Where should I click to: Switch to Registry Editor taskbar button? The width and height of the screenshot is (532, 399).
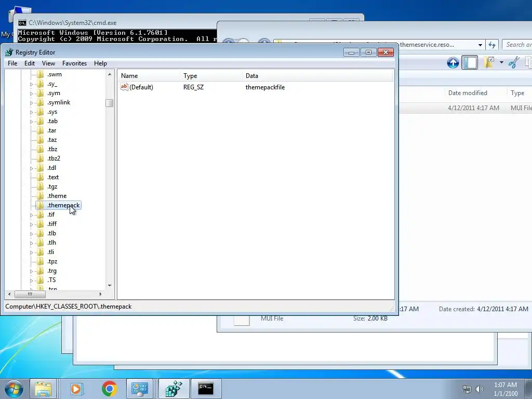(174, 389)
